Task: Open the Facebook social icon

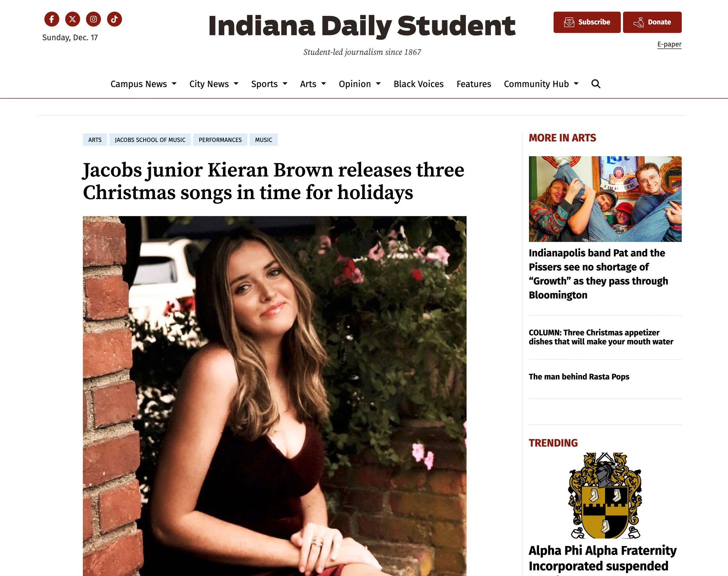Action: click(x=52, y=19)
